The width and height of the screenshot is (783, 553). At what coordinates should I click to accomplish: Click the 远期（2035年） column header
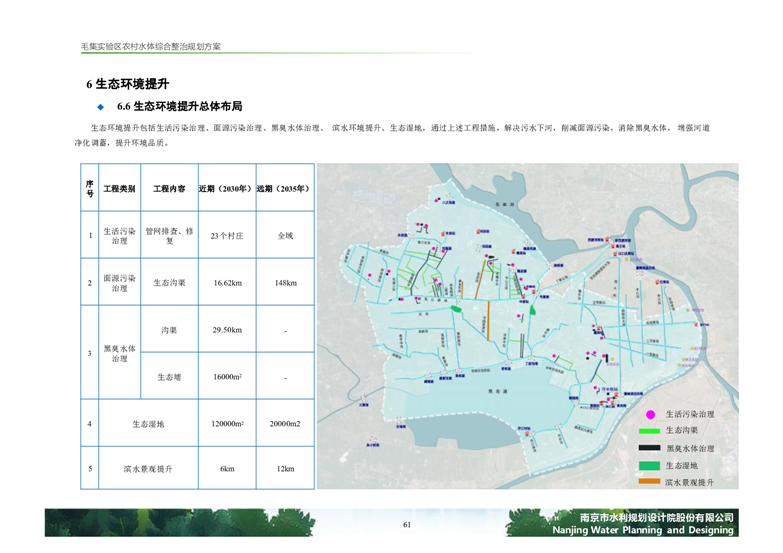(x=285, y=188)
